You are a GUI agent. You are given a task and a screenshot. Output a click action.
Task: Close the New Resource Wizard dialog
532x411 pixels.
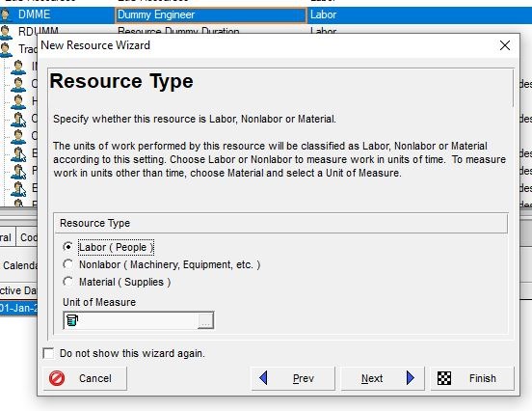pos(505,45)
